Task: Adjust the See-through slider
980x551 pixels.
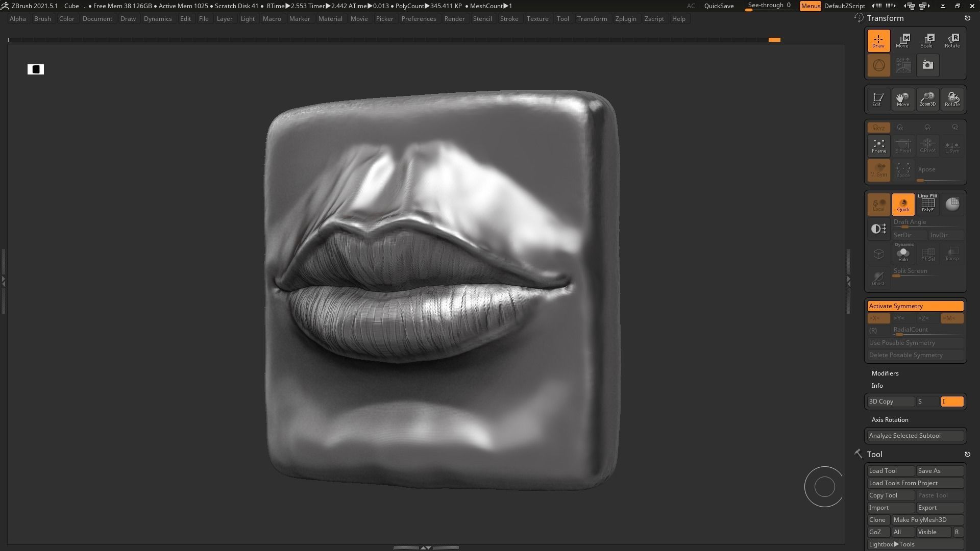Action: coord(769,6)
